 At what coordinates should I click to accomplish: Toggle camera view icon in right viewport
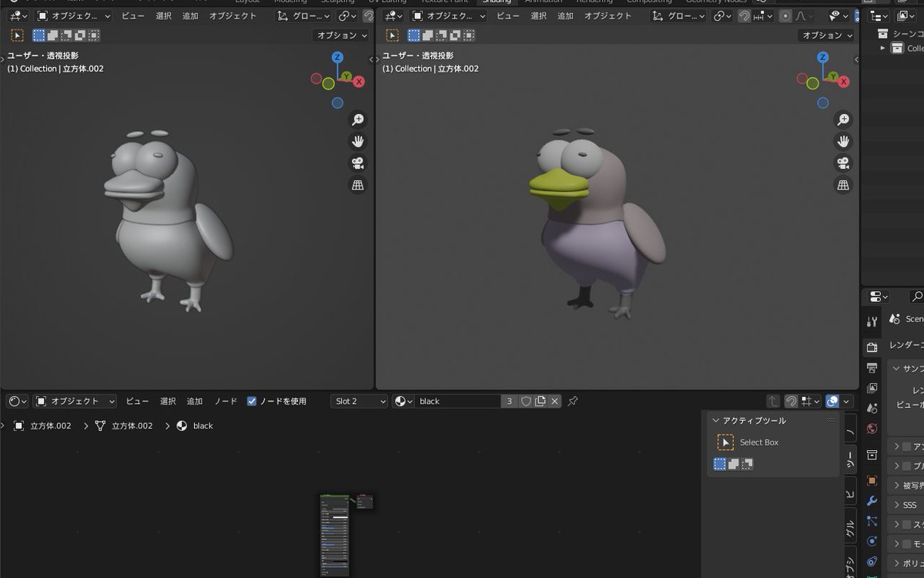tap(844, 163)
